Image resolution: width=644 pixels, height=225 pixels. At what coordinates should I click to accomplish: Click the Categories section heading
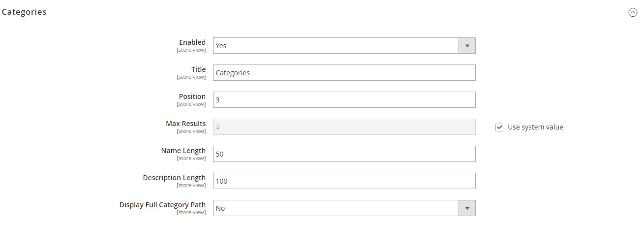tap(24, 12)
